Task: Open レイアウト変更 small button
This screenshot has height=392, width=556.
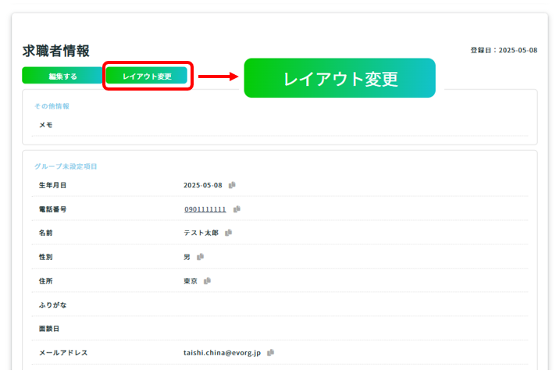Action: [x=147, y=76]
